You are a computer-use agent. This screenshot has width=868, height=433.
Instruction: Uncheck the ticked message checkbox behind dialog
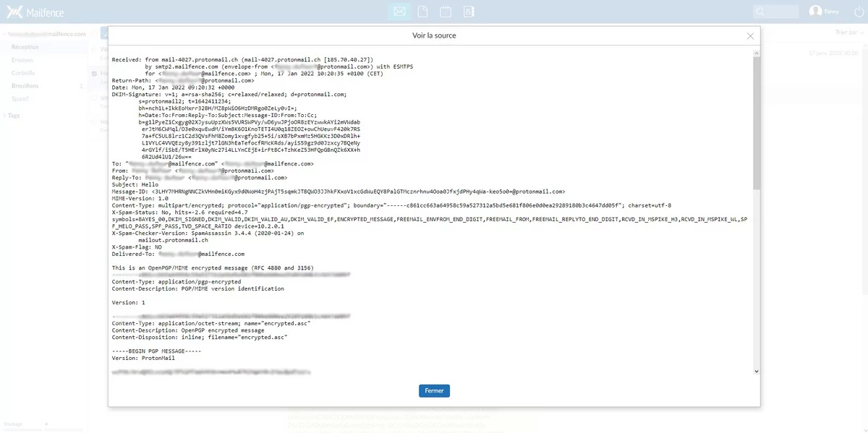(95, 74)
